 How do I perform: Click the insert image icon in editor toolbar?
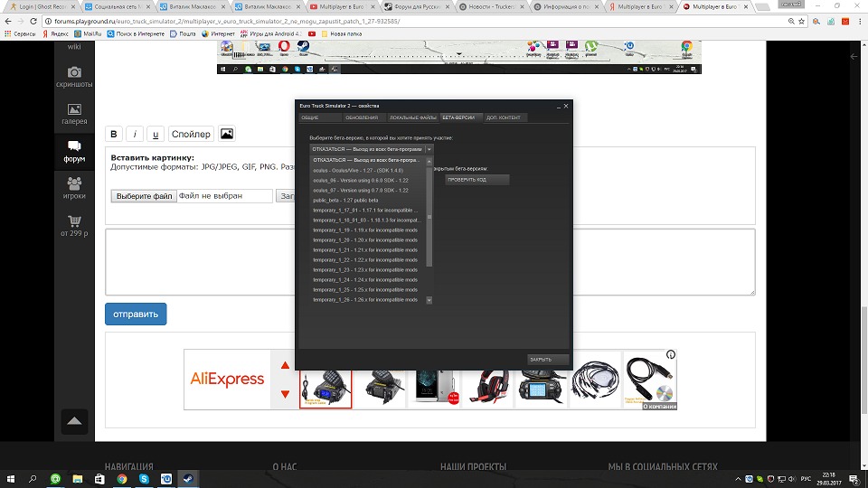pyautogui.click(x=227, y=134)
